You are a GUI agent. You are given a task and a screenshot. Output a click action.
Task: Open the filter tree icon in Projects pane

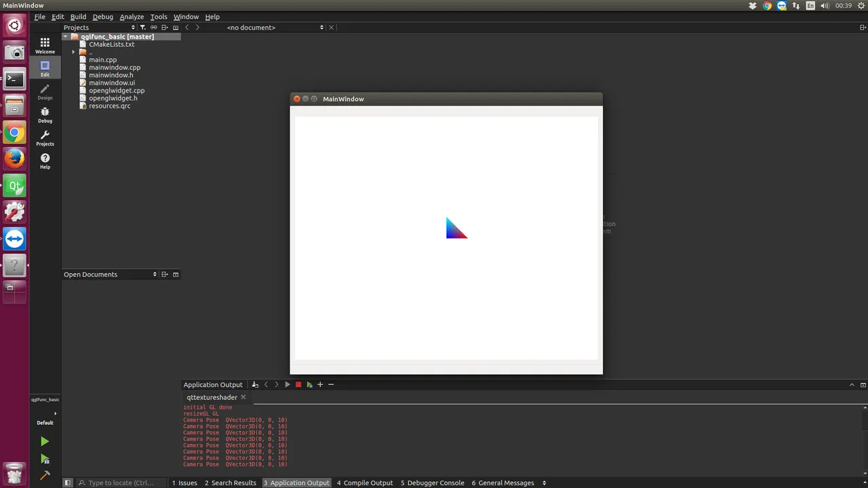(142, 28)
